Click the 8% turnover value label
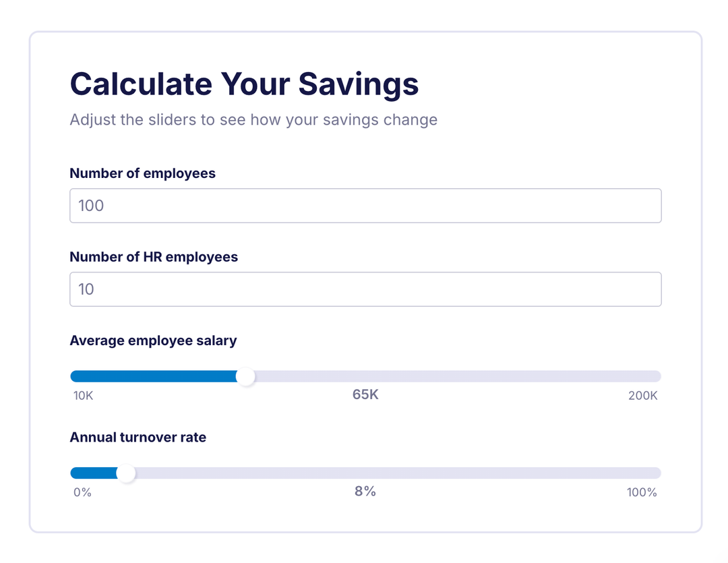This screenshot has height=563, width=728. click(x=365, y=492)
